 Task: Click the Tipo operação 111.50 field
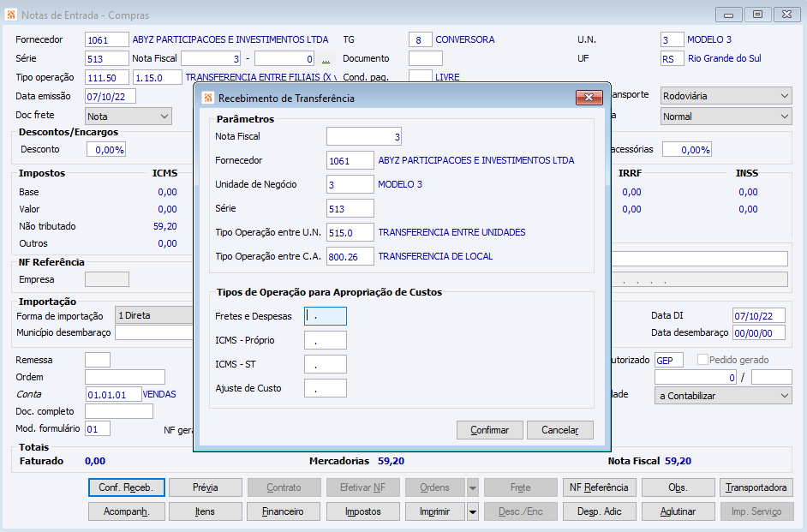[108, 78]
